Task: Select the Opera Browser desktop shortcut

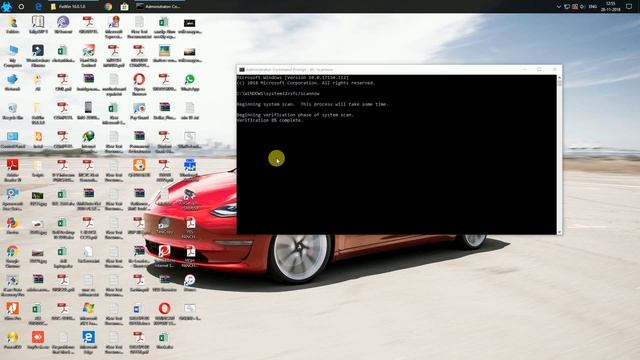Action: (x=139, y=84)
